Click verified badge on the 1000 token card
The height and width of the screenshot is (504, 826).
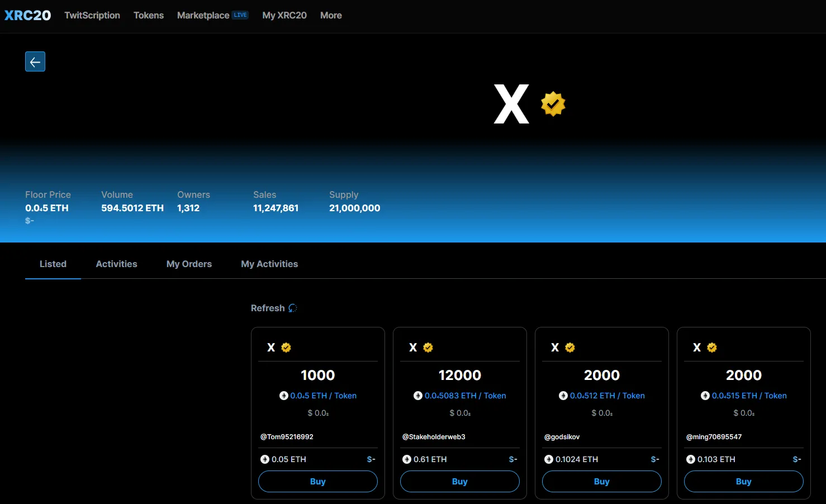(x=286, y=348)
